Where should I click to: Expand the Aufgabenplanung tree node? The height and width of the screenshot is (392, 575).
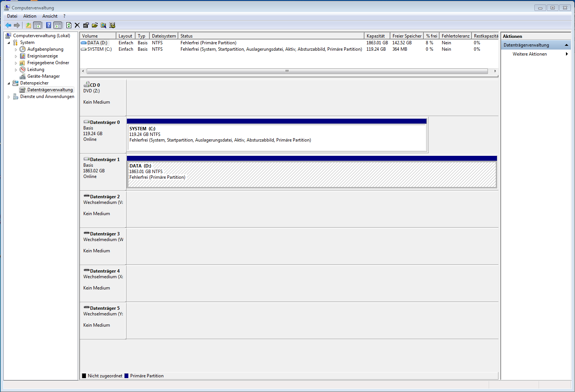pyautogui.click(x=16, y=50)
